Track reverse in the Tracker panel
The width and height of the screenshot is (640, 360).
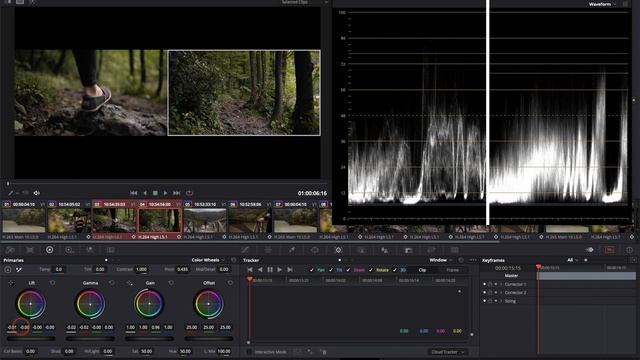(x=260, y=269)
